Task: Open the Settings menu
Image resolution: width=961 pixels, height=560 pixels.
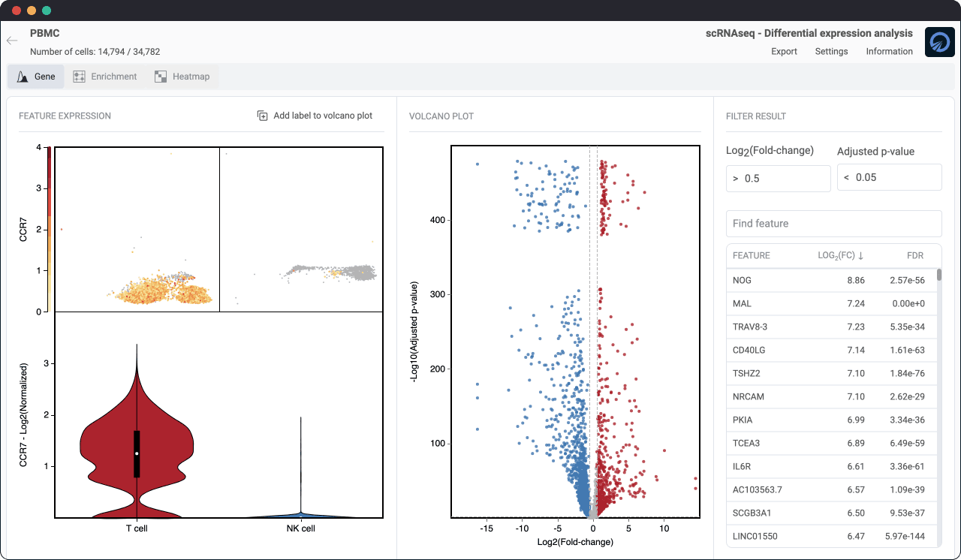Action: [x=831, y=52]
